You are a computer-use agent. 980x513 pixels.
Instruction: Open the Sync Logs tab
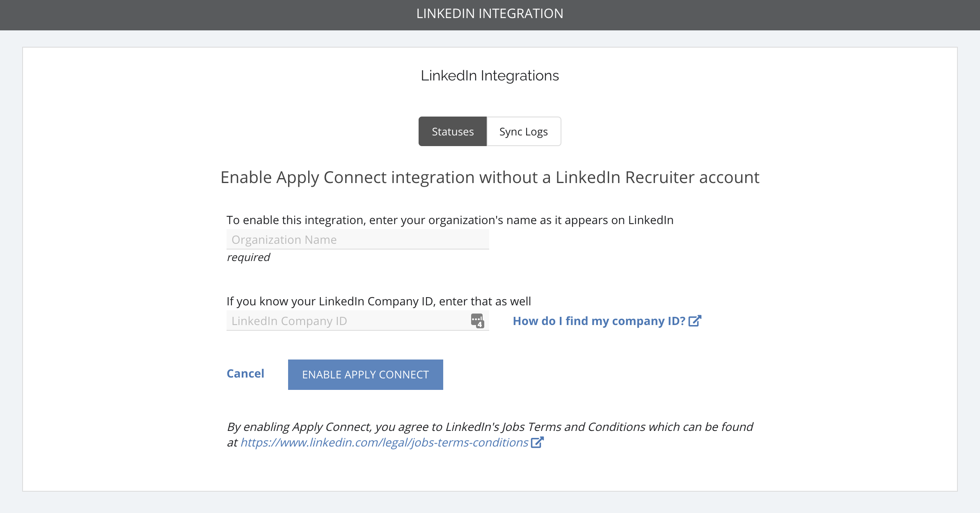[524, 131]
